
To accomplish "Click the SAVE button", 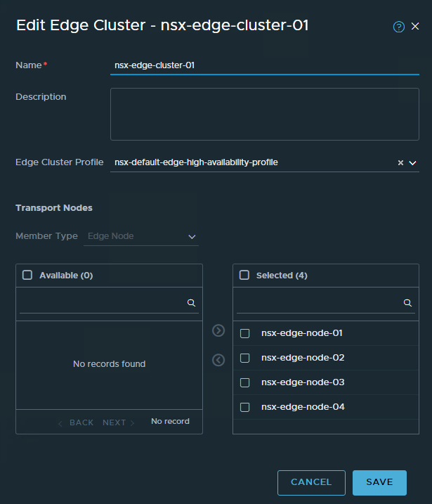I will [x=379, y=482].
